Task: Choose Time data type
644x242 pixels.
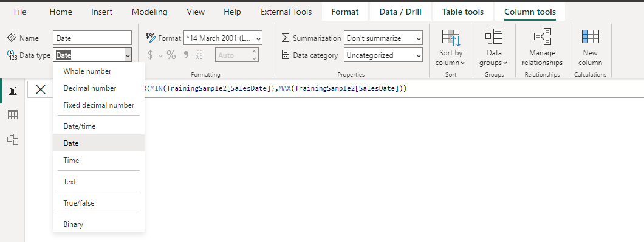Action: [98, 161]
